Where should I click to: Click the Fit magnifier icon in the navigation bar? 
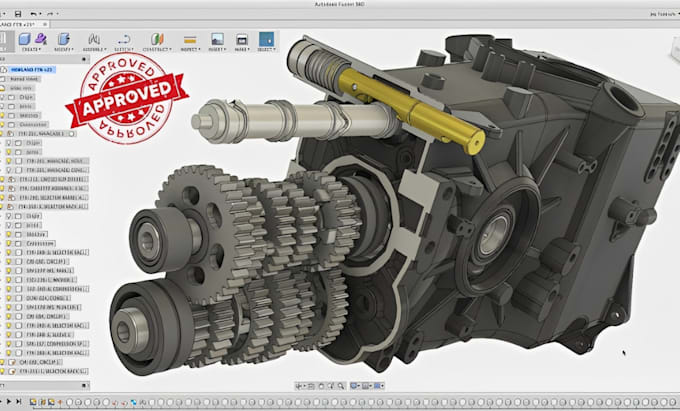coord(341,386)
